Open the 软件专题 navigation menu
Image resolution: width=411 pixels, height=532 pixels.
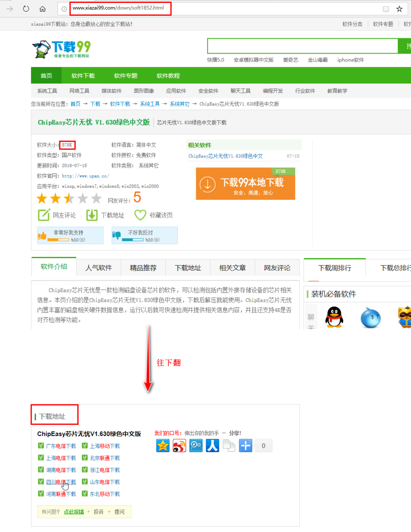[125, 75]
